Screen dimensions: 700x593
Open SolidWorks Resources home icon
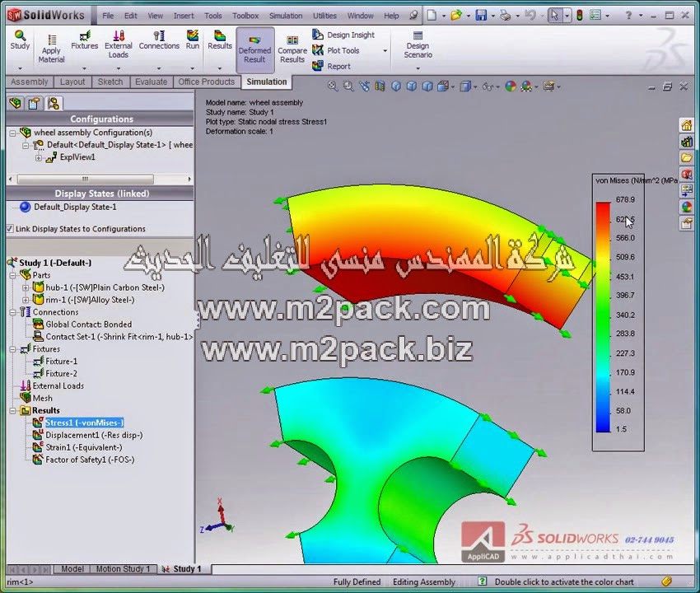(x=686, y=125)
